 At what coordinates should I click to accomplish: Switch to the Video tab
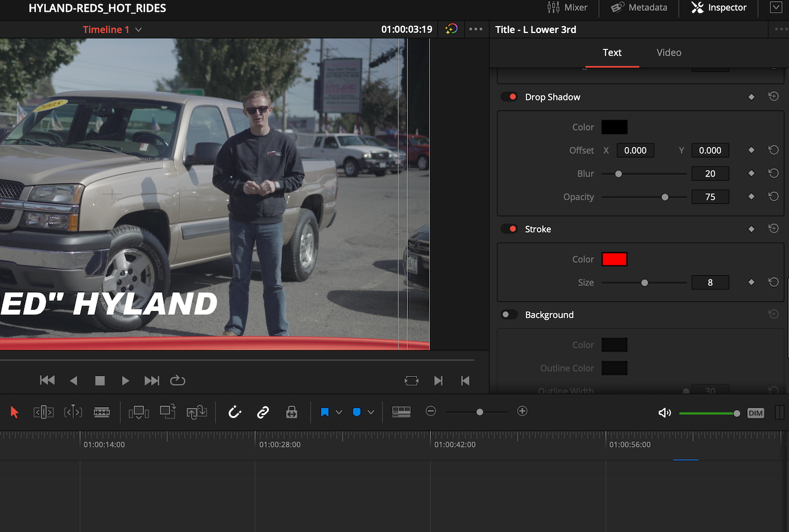tap(669, 52)
